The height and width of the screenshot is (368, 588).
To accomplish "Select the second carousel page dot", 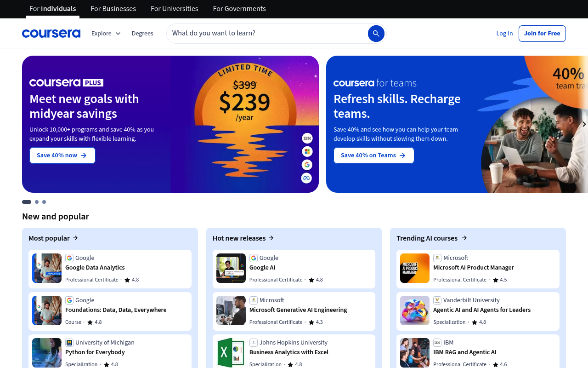I will pos(37,202).
